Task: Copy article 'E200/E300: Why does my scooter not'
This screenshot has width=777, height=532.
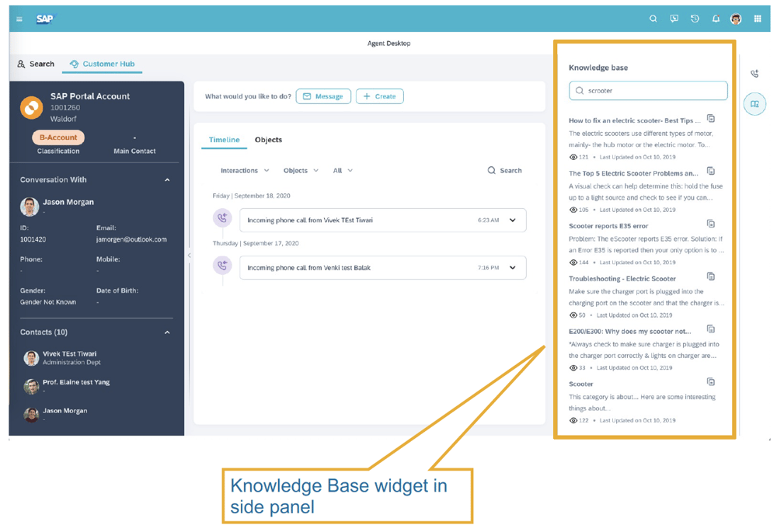Action: click(x=711, y=329)
